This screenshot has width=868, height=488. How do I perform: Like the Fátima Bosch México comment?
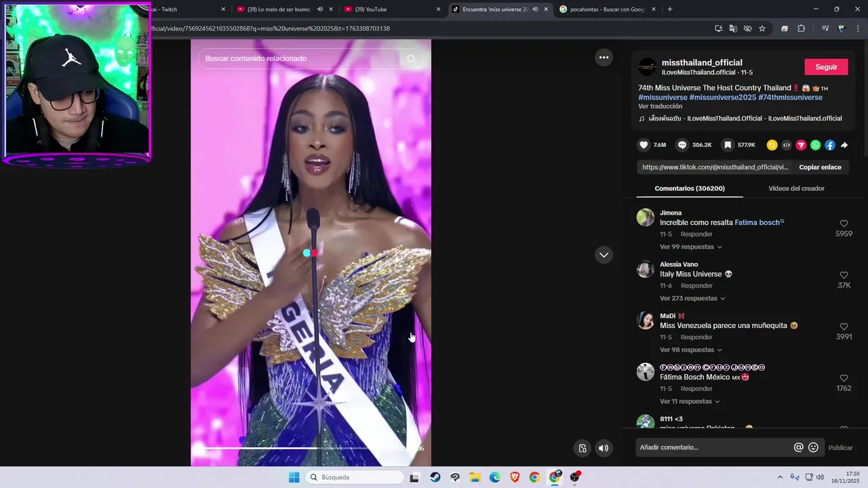(844, 378)
